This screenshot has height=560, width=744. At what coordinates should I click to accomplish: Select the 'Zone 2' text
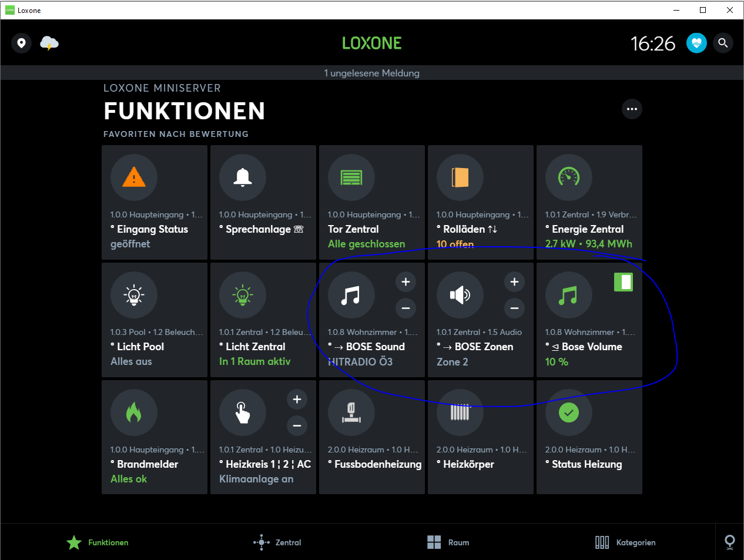[453, 361]
